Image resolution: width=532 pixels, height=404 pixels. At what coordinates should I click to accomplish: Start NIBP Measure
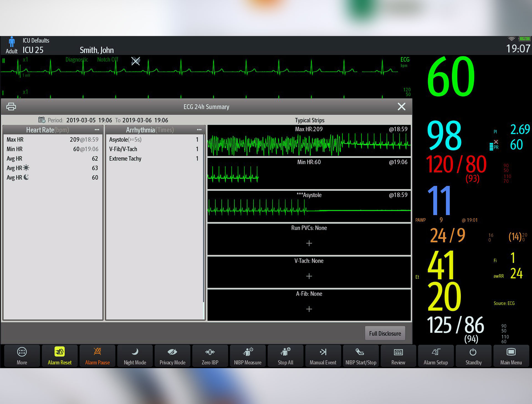coord(247,356)
